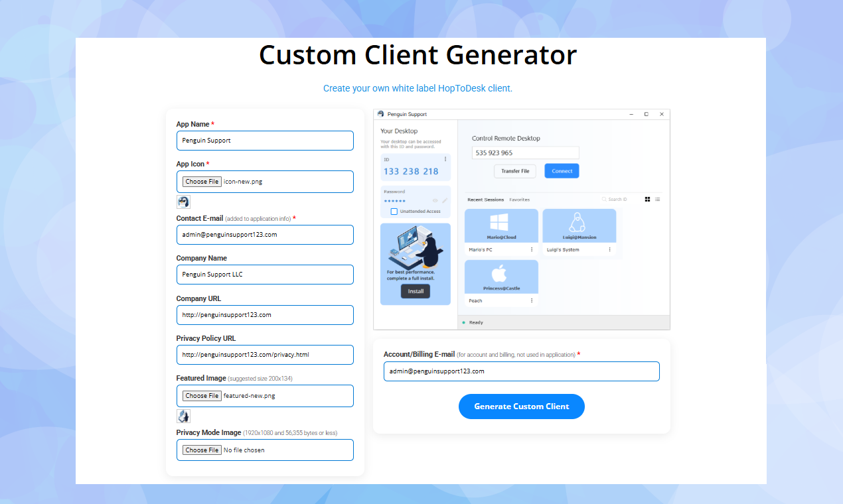Click the remote ID field 535 923 965

[x=526, y=153]
